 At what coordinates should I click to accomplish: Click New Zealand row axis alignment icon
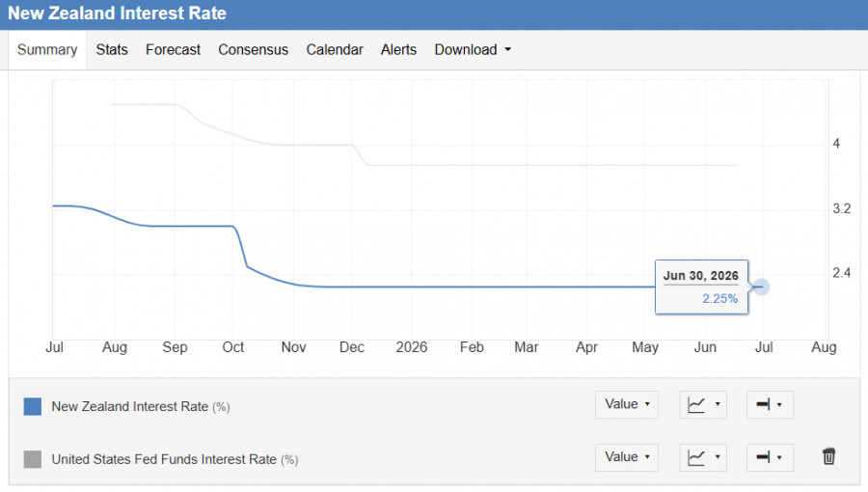770,404
